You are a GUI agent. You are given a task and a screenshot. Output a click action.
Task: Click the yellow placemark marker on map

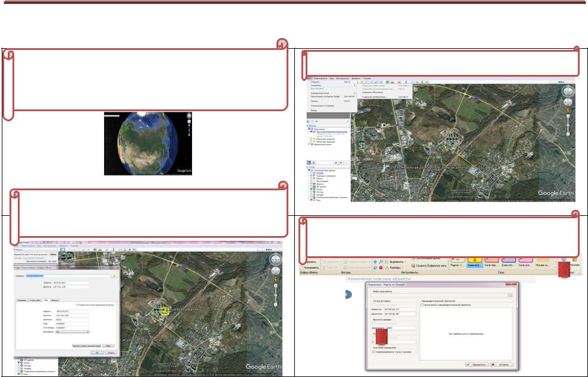coord(164,311)
